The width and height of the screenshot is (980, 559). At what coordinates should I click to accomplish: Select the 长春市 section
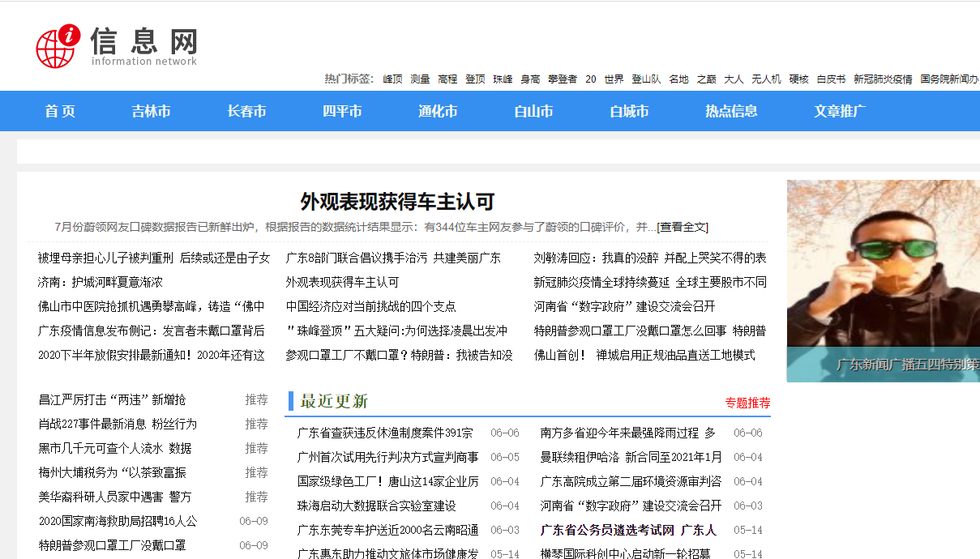tap(247, 111)
